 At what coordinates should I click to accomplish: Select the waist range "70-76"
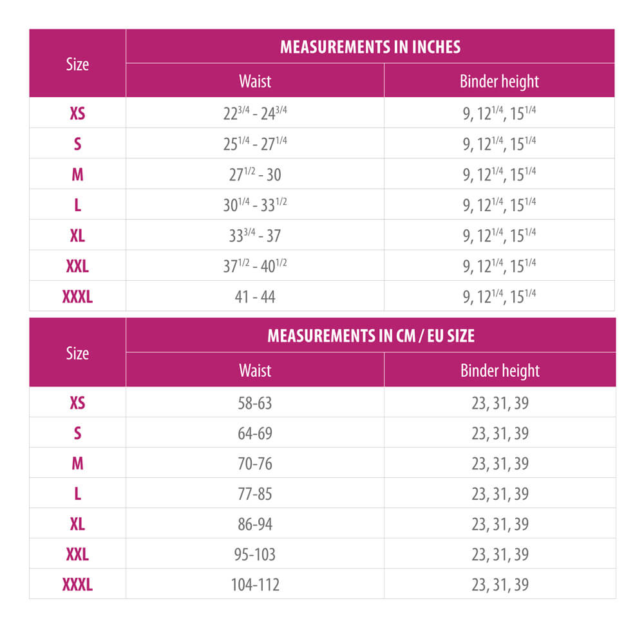pyautogui.click(x=255, y=464)
